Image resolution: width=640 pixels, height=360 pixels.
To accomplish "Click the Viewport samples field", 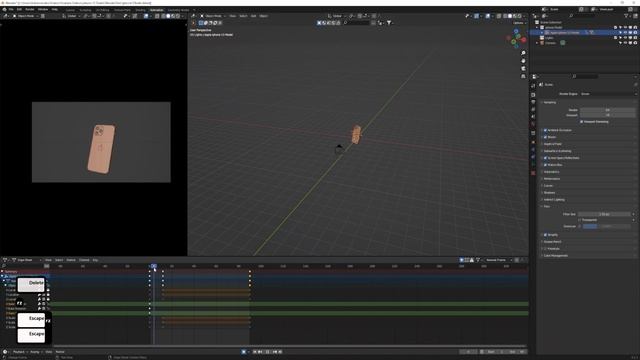I will click(x=607, y=115).
